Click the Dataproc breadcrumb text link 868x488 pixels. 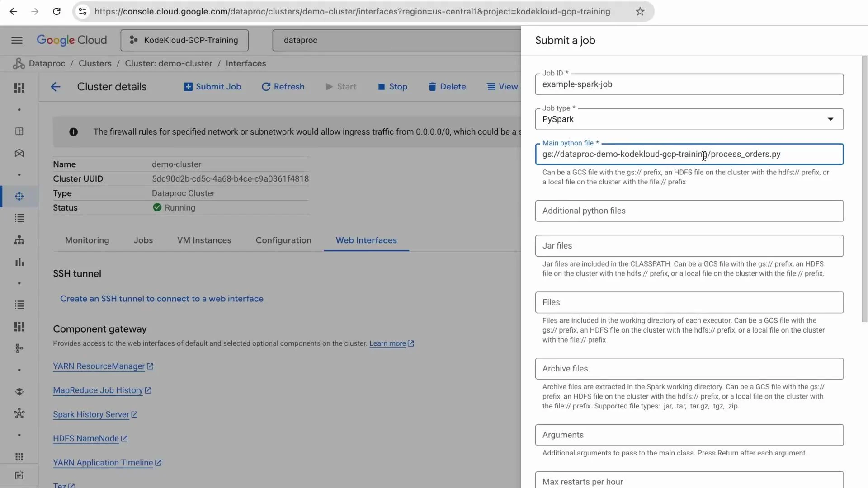47,63
